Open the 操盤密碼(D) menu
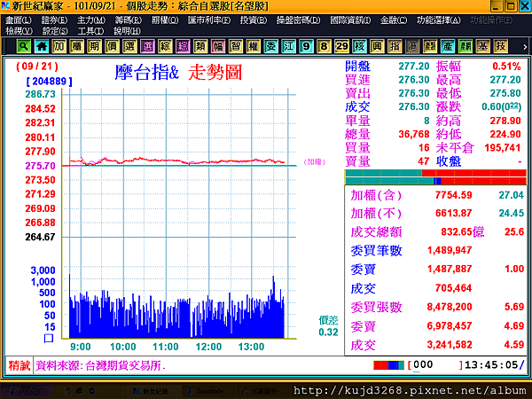This screenshot has height=399, width=532. [298, 20]
